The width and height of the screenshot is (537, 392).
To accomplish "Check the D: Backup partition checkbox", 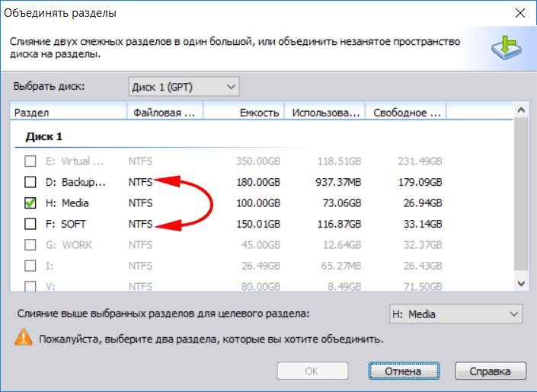I will [30, 182].
